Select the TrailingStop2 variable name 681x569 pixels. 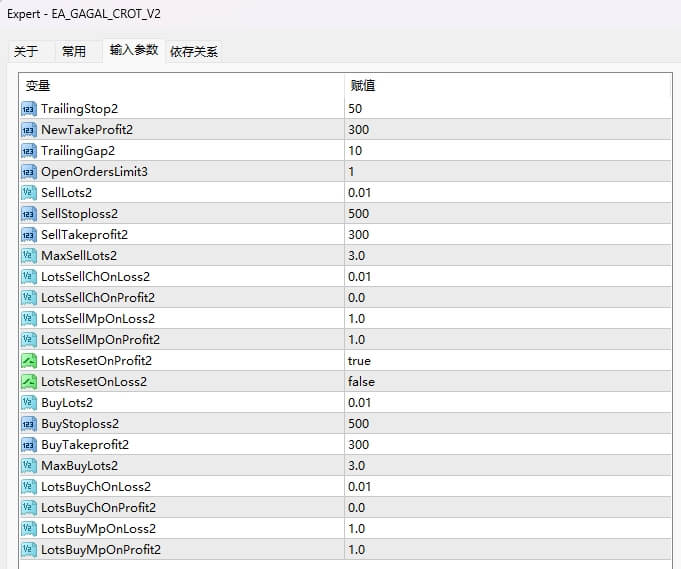(79, 109)
